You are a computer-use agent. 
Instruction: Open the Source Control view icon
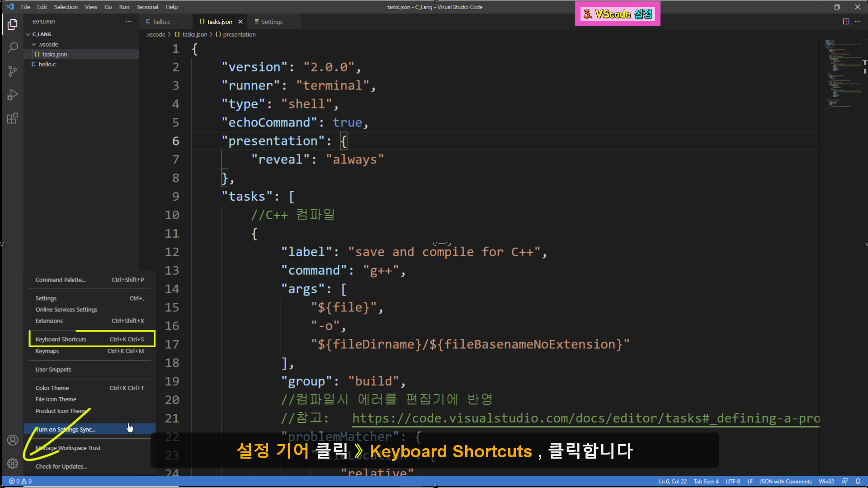(x=13, y=71)
